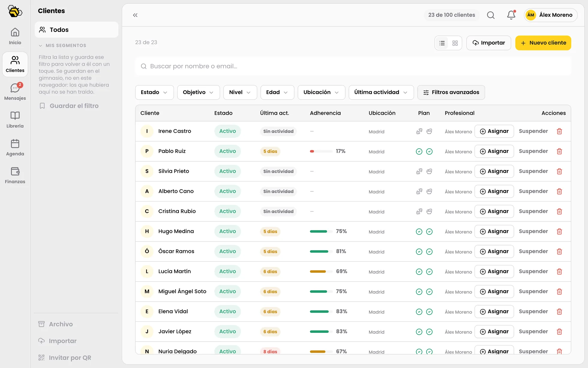Open the Ubicación filter dropdown
The height and width of the screenshot is (368, 588).
[x=321, y=92]
